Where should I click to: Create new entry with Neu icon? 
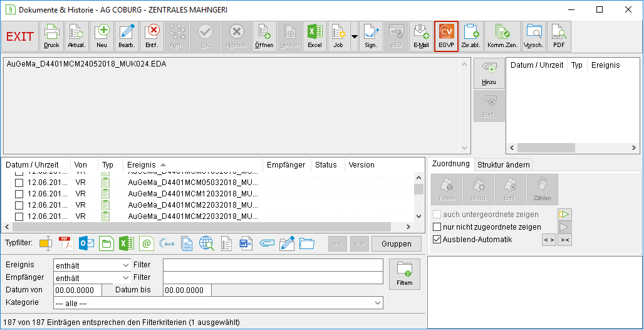tap(102, 36)
